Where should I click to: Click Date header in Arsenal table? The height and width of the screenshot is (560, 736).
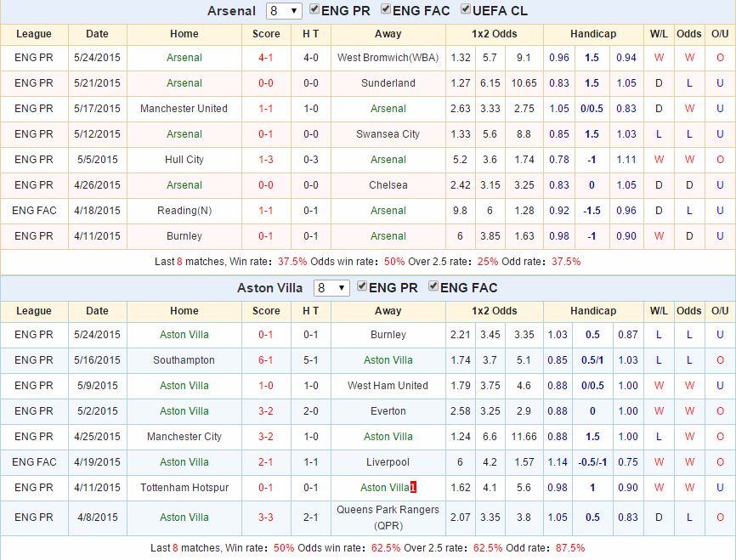(97, 34)
